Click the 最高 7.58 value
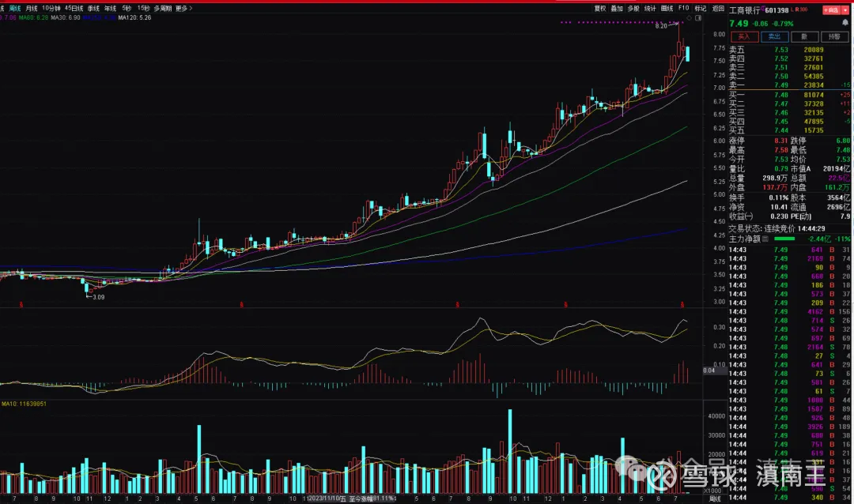854x504 pixels. click(x=781, y=149)
